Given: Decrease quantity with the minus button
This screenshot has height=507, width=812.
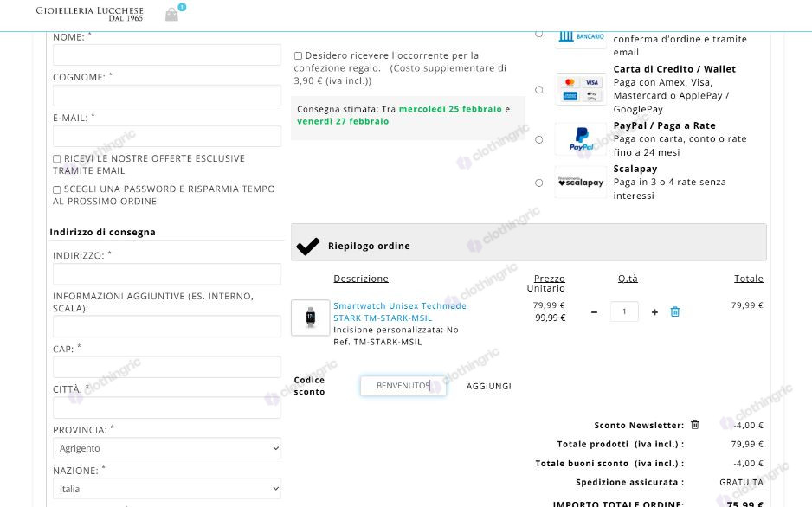Looking at the screenshot, I should tap(594, 312).
